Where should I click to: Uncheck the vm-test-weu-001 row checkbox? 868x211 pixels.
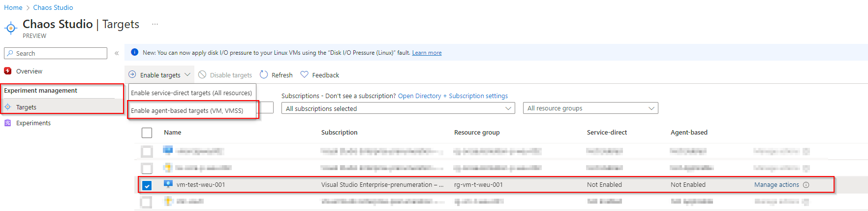(x=147, y=185)
